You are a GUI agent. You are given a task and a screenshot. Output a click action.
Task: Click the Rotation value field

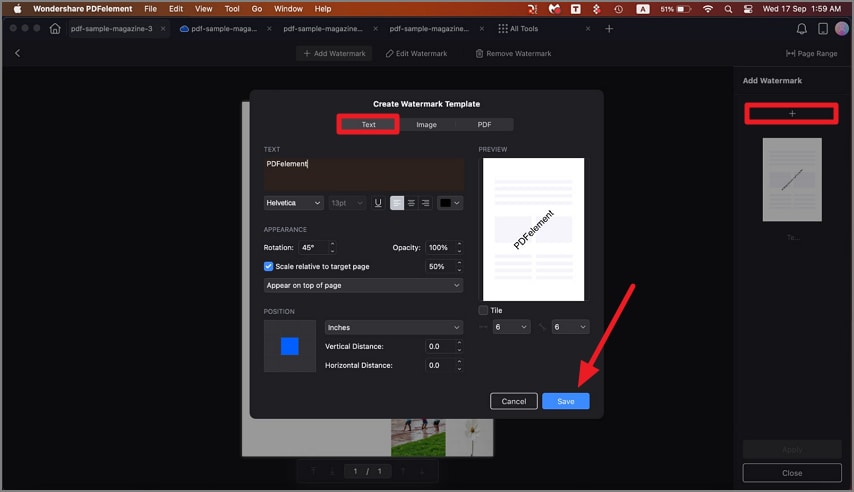tap(314, 247)
